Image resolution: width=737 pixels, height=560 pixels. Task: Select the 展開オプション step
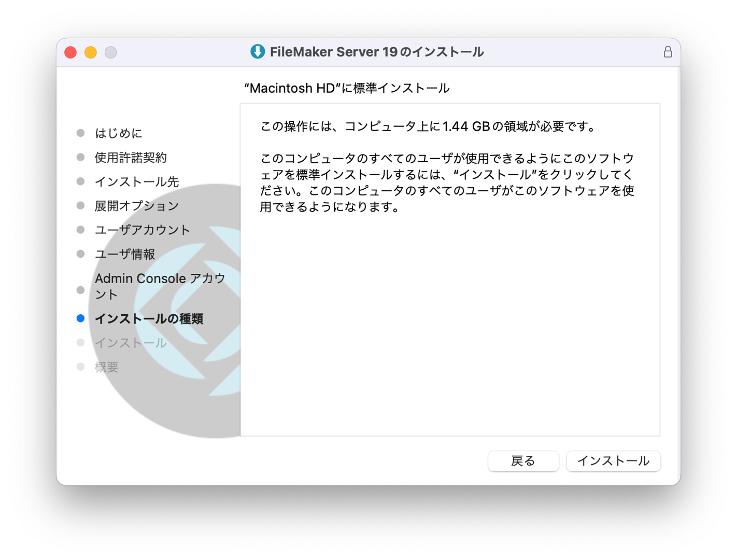click(137, 206)
